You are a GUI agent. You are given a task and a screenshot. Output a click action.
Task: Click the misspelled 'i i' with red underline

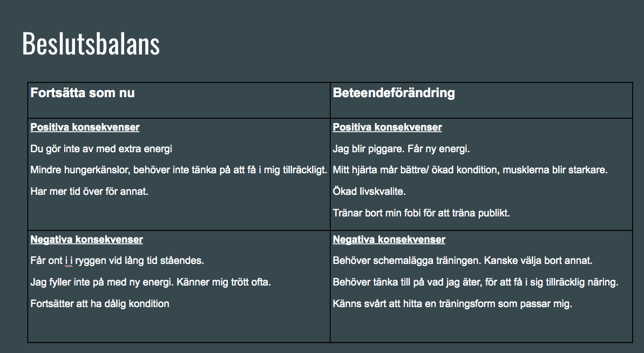69,261
